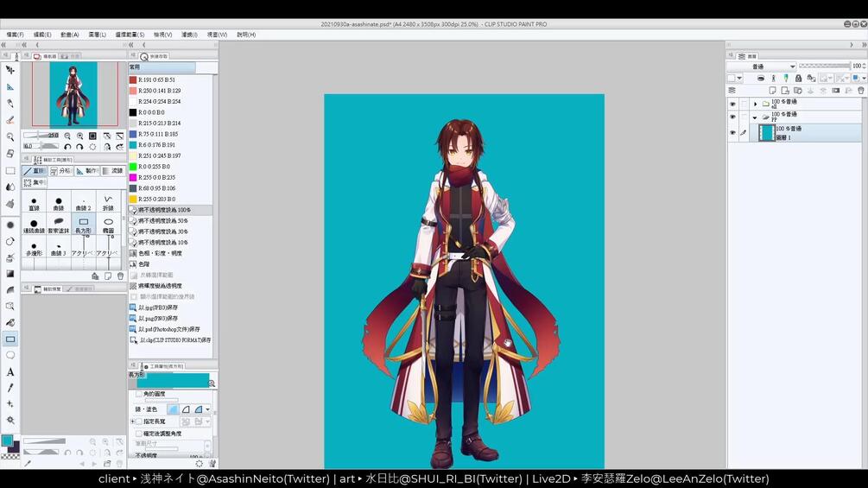Click Create layer mask icon

[x=836, y=90]
